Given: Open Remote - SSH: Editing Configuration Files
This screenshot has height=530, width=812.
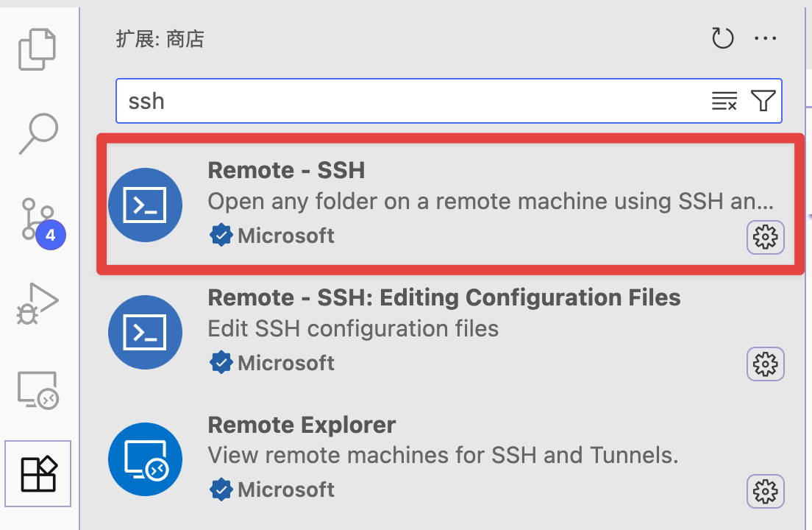Looking at the screenshot, I should [x=444, y=297].
